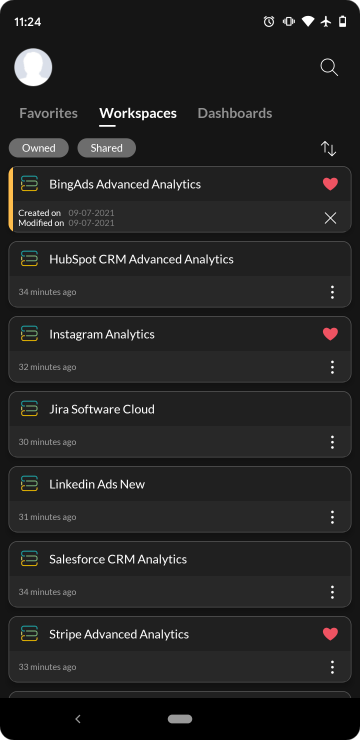The width and height of the screenshot is (360, 740).
Task: Toggle the Instagram Analytics favorite heart
Action: click(x=330, y=334)
